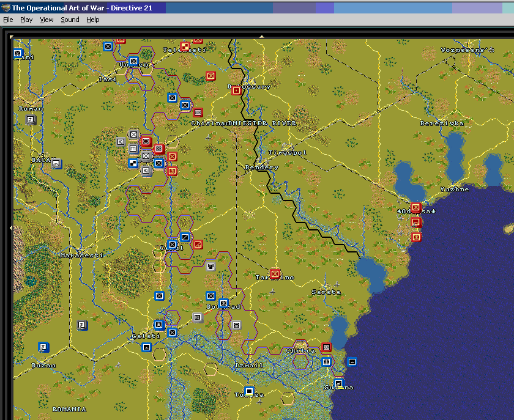Select the red unit at Dubossary
The height and width of the screenshot is (420, 514).
[x=236, y=90]
